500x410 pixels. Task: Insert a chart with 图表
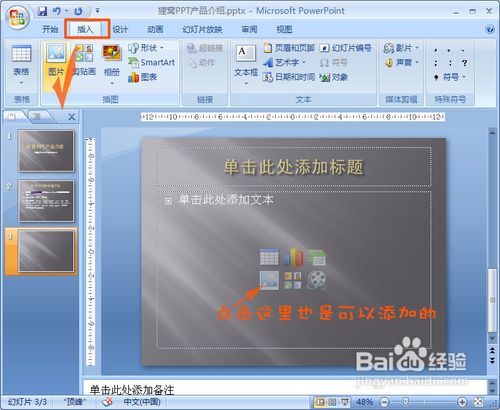(x=142, y=77)
